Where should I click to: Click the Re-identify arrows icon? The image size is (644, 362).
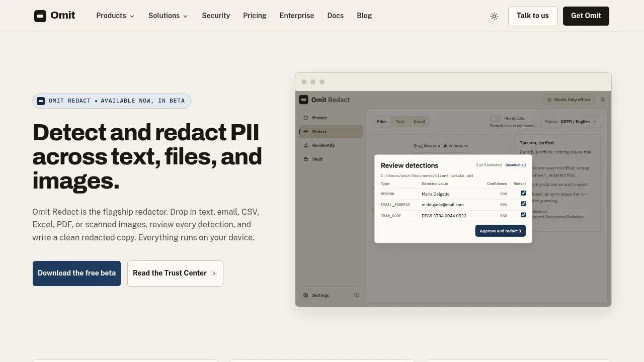click(x=305, y=145)
